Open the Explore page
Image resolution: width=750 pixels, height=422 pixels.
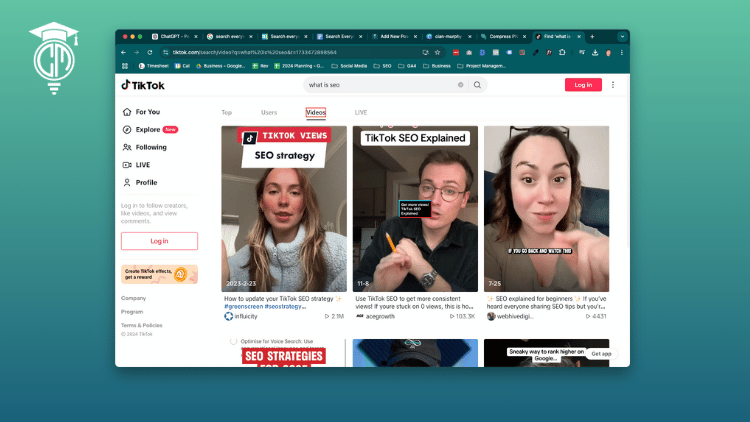click(150, 130)
